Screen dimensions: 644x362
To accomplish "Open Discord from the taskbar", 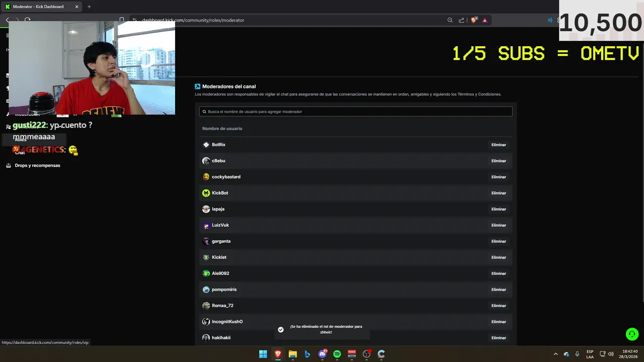I will (x=323, y=354).
